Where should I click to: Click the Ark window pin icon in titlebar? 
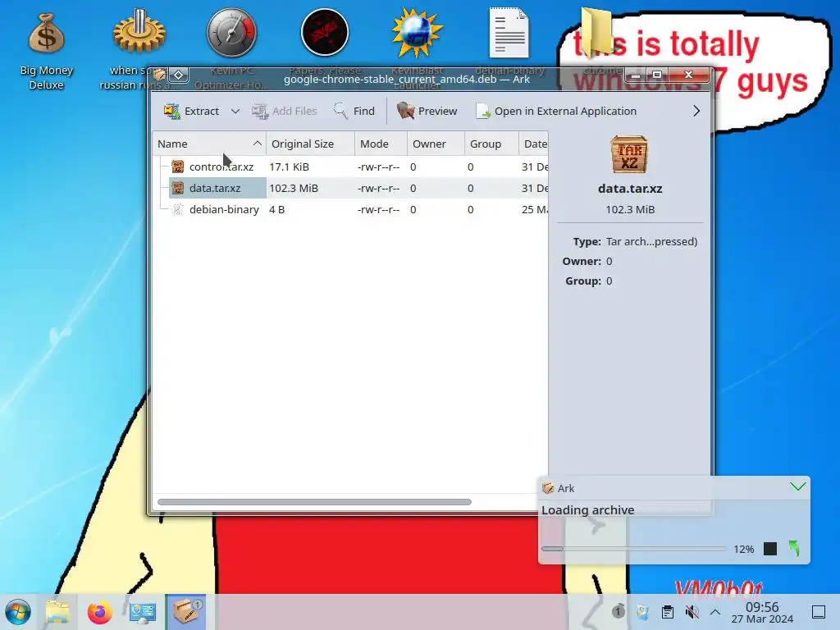(179, 75)
